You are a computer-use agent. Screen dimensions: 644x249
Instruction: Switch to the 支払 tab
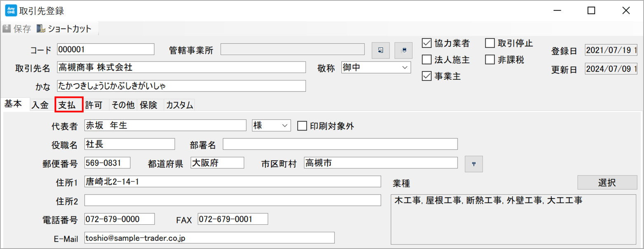pos(69,104)
